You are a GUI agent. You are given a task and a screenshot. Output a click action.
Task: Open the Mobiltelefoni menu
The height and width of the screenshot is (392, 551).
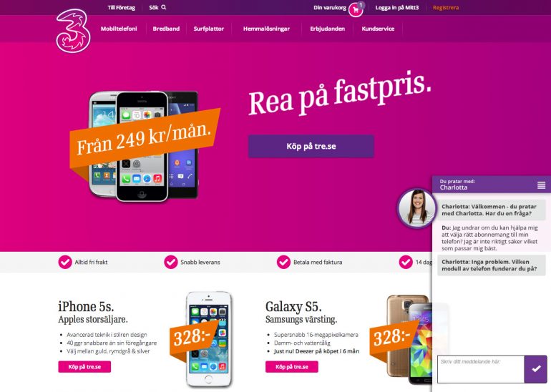(x=119, y=29)
